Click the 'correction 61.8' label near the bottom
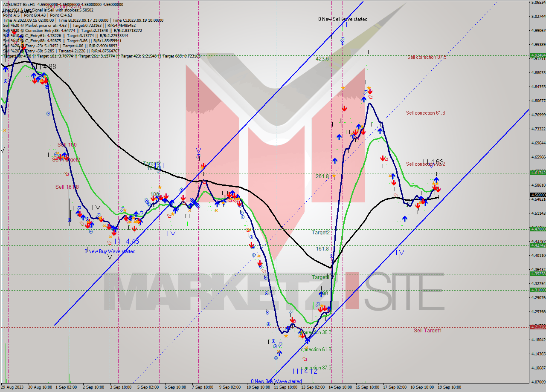The image size is (546, 392). pyautogui.click(x=316, y=349)
